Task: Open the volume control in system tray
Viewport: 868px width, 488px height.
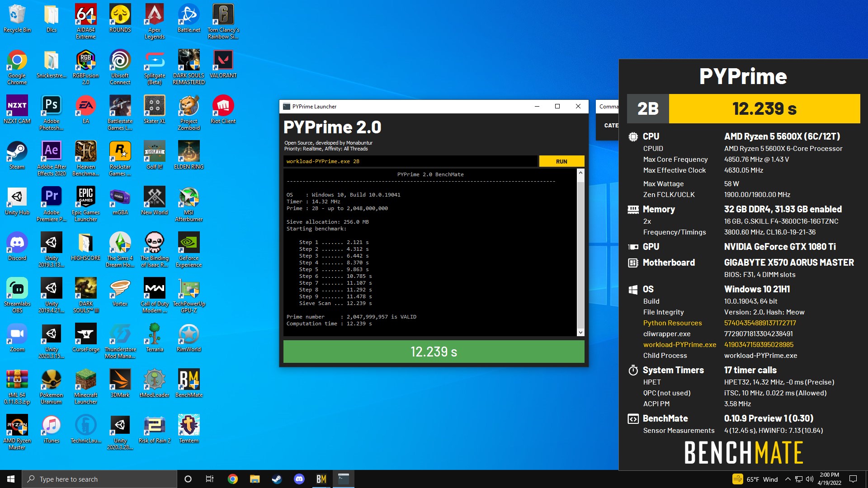Action: point(809,479)
